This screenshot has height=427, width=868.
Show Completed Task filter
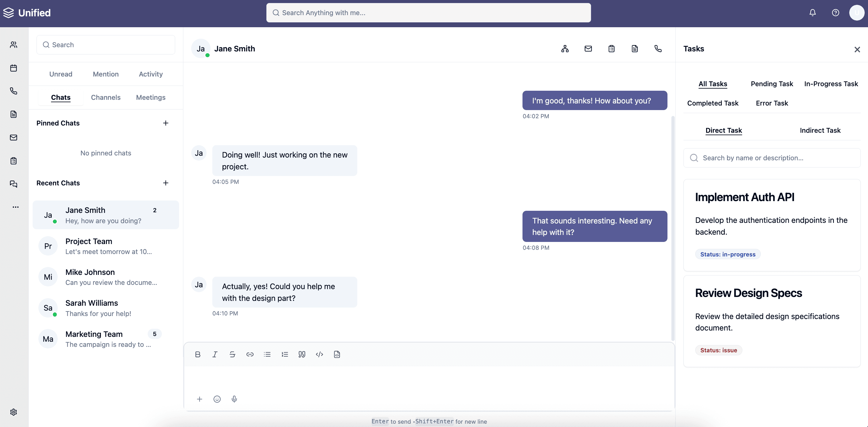[713, 103]
